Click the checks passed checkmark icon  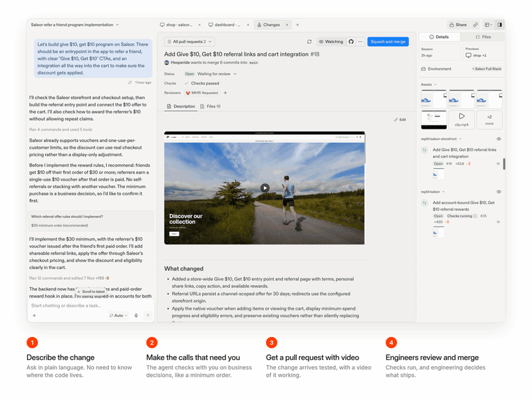(x=186, y=84)
